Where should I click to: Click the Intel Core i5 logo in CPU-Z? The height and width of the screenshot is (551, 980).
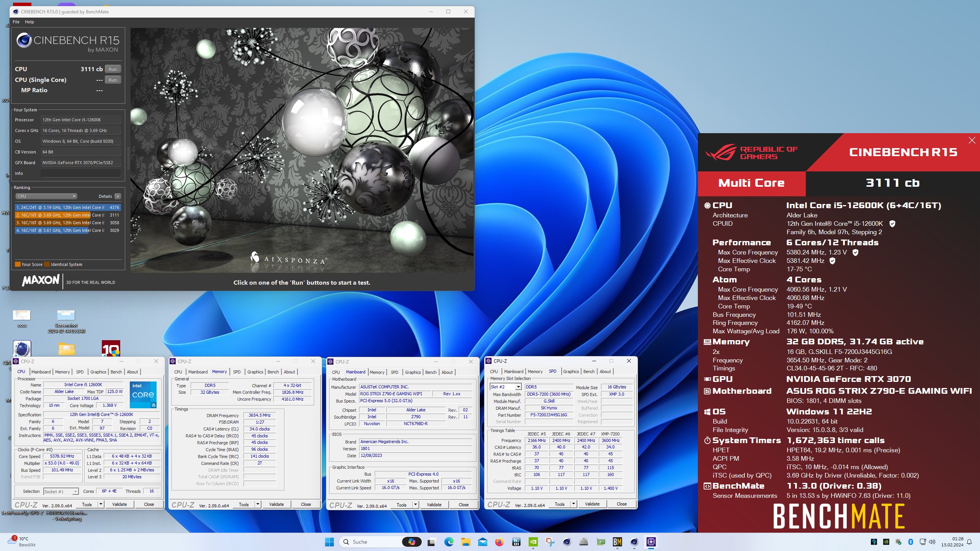click(x=143, y=395)
